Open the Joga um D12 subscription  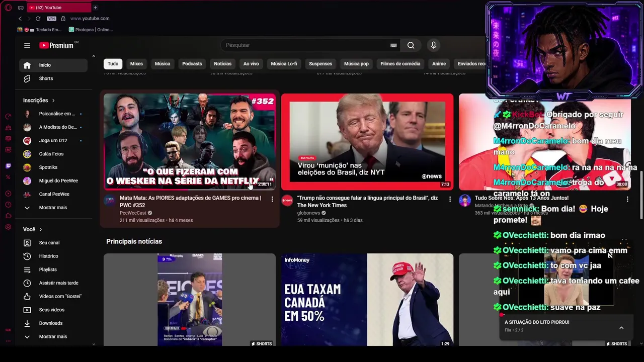click(53, 141)
